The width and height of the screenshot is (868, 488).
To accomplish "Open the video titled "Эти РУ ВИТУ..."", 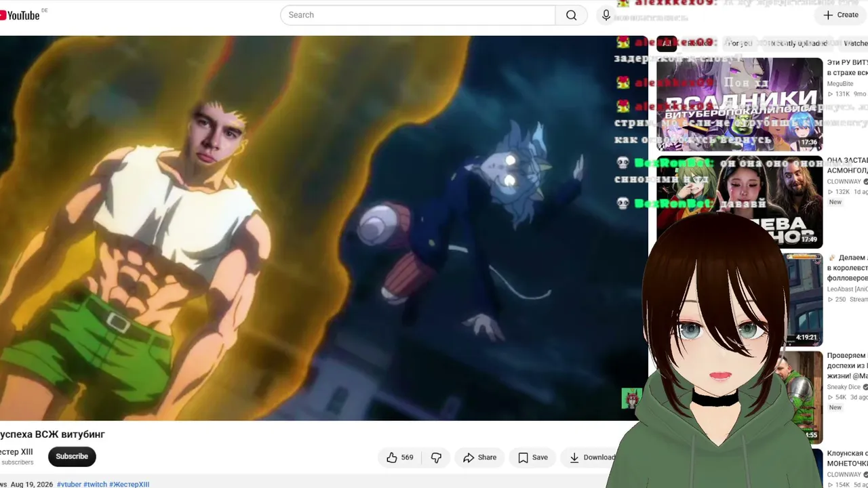I will point(847,68).
